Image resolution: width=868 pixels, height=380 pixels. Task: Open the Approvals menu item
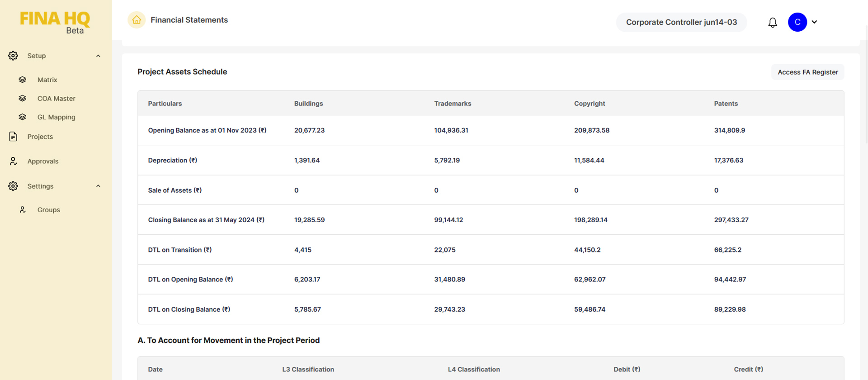click(42, 161)
